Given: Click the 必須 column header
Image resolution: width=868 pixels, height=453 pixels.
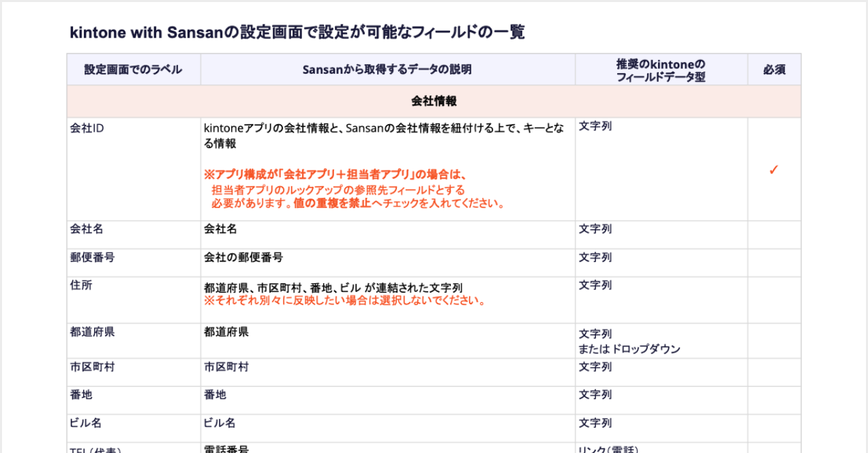Looking at the screenshot, I should pos(774,70).
